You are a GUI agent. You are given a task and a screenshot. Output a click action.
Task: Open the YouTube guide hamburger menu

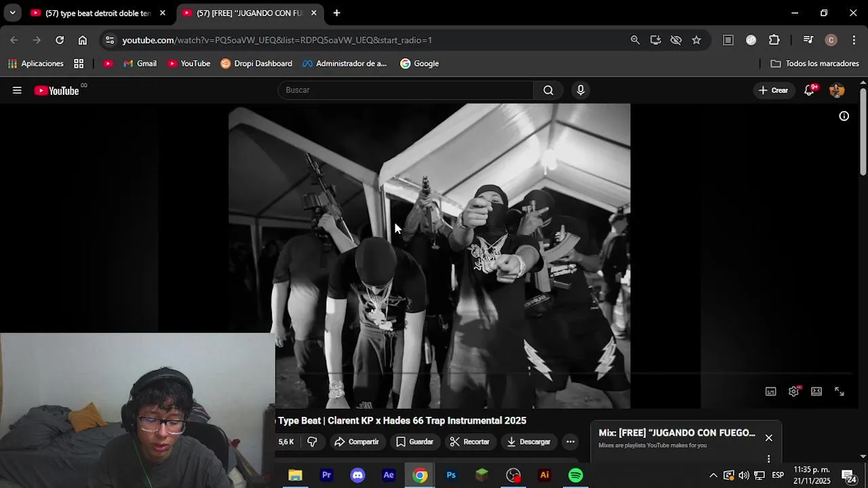coord(17,90)
